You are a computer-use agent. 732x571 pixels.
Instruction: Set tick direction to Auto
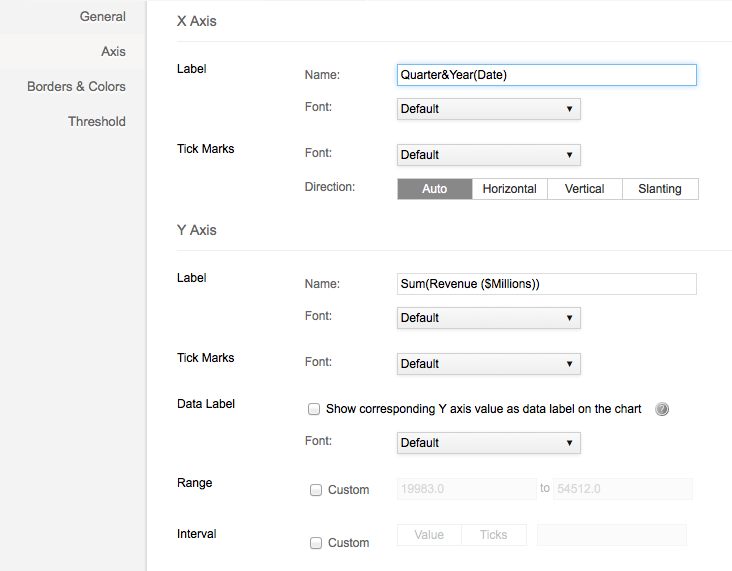point(434,189)
